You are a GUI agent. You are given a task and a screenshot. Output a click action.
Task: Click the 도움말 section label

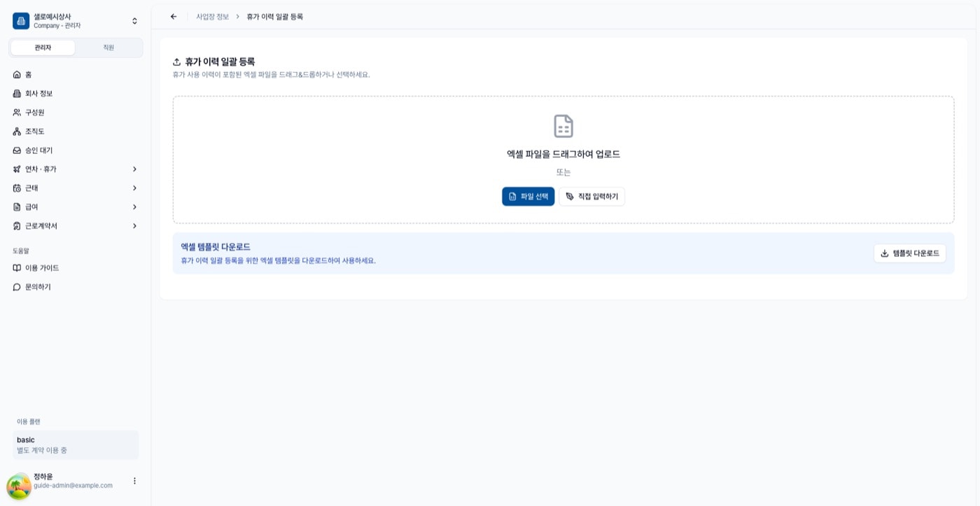(x=21, y=251)
